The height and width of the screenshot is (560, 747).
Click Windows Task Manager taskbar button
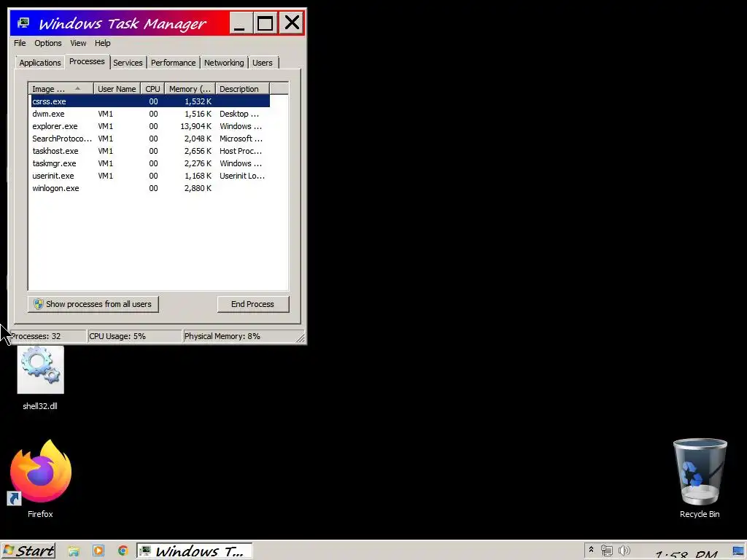tap(194, 551)
